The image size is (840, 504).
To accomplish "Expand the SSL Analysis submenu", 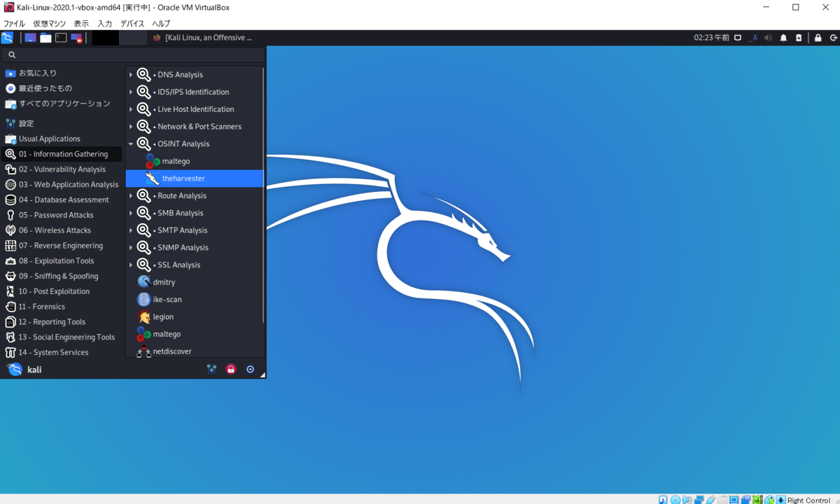I will point(193,265).
